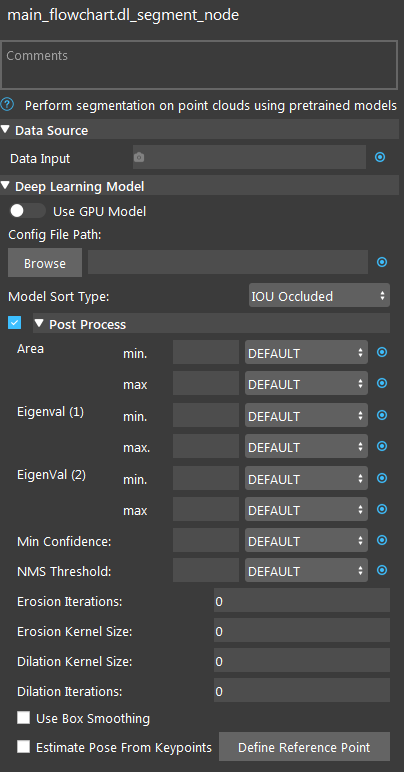404x772 pixels.
Task: Click link icon for Area max
Action: (x=382, y=383)
